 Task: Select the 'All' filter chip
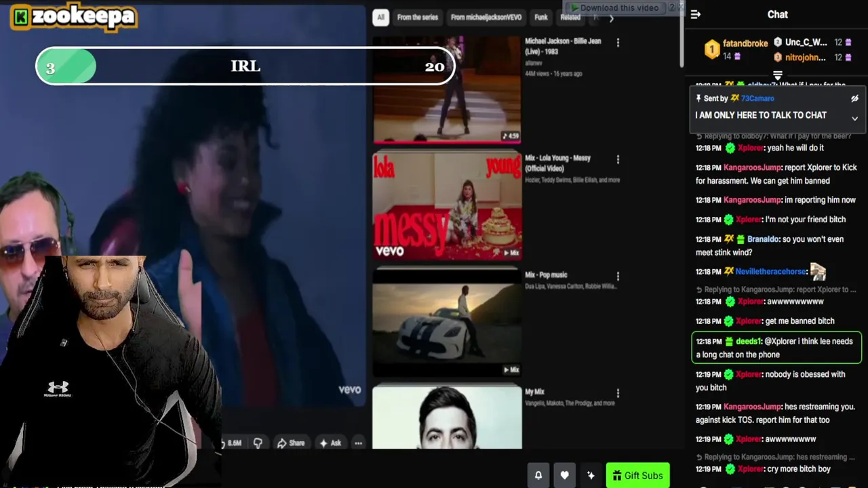[x=380, y=18]
